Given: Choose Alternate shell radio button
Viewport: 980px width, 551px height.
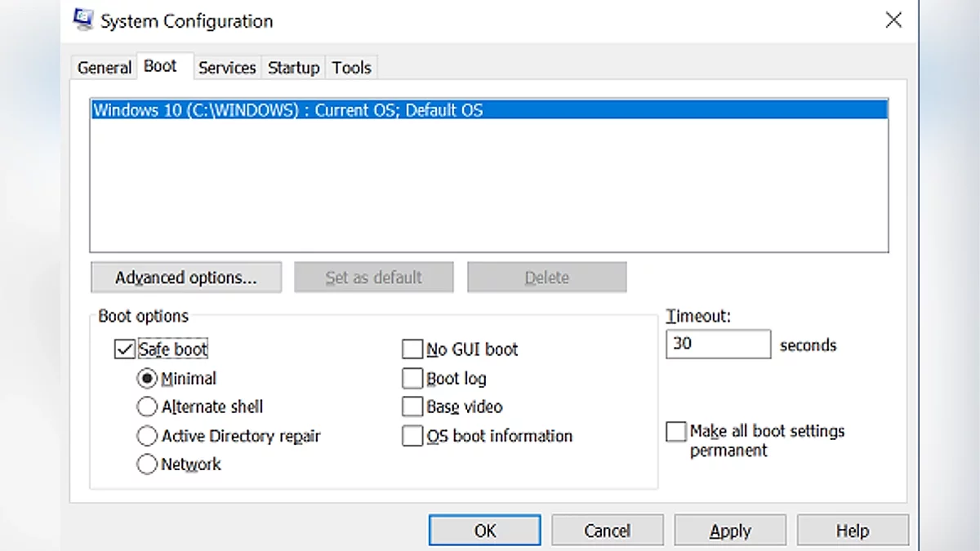Looking at the screenshot, I should [147, 407].
